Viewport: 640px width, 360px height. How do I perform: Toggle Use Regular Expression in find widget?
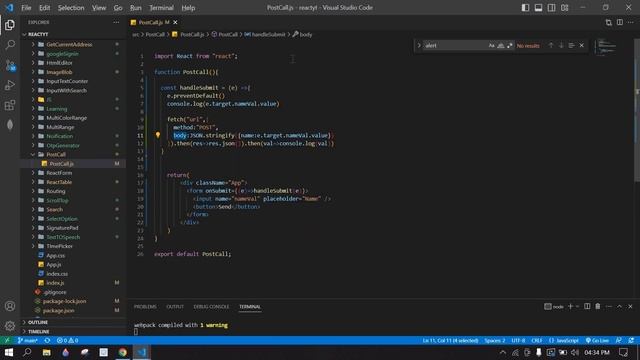[509, 46]
